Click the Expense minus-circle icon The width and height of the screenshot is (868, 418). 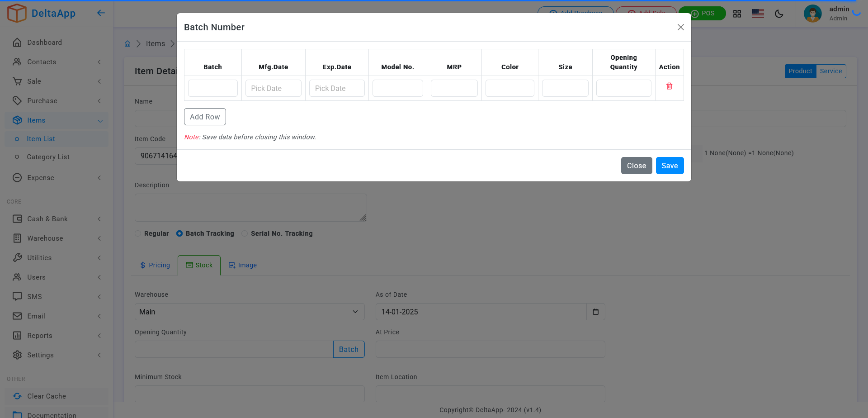click(x=17, y=178)
